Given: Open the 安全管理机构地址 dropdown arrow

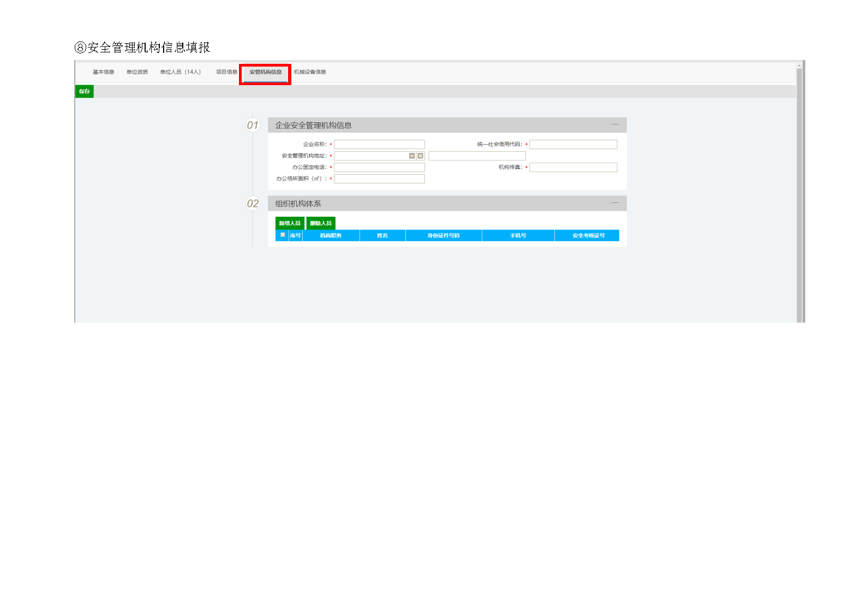Looking at the screenshot, I should 412,156.
